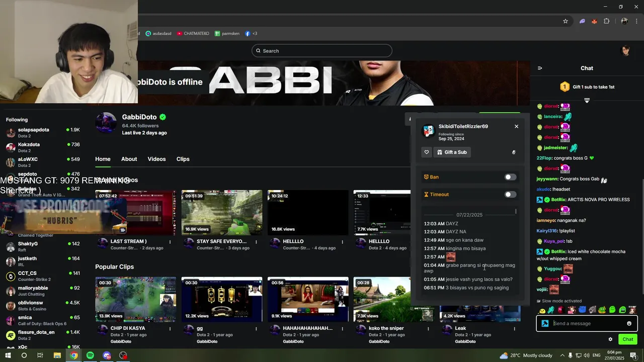This screenshot has width=644, height=362.
Task: Open the STAY SAFE EVERYO... video thumbnail
Action: tap(222, 213)
